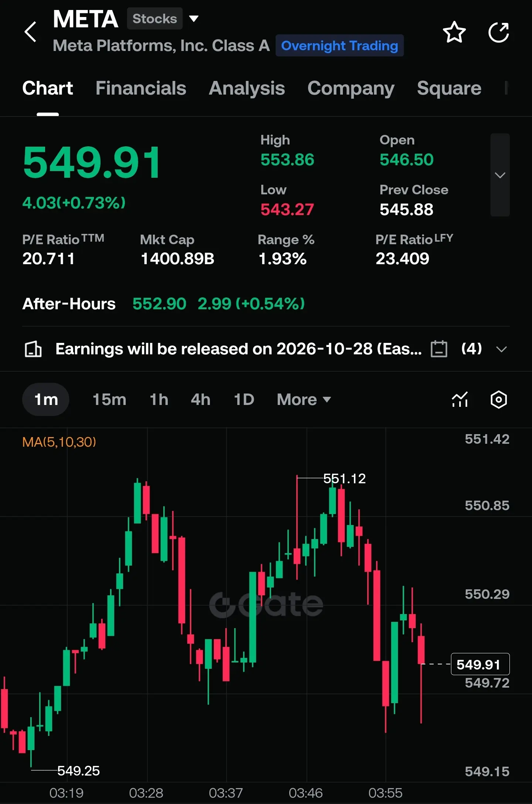Tap the 550.29 price axis label
The height and width of the screenshot is (804, 532).
pyautogui.click(x=487, y=594)
